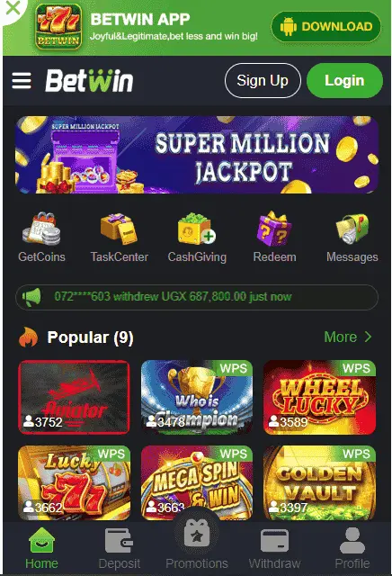Image resolution: width=392 pixels, height=576 pixels.
Task: Switch to the Profile tab
Action: 352,548
